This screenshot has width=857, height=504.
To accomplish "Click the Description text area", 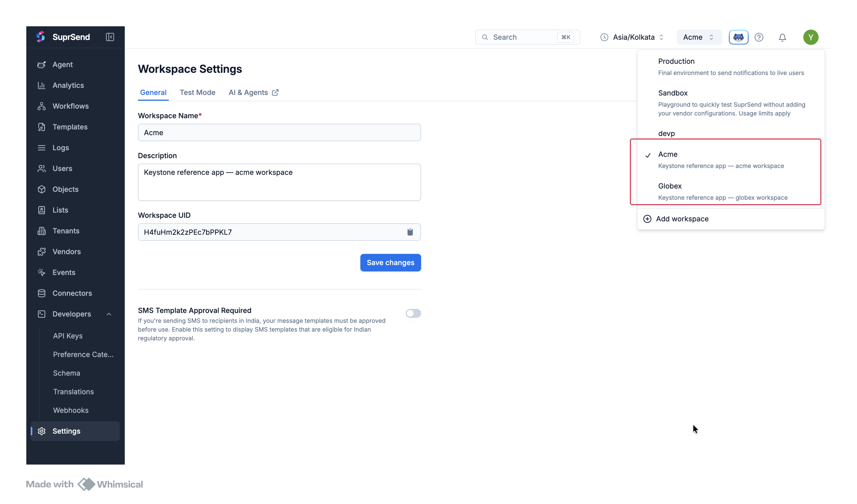I will (x=279, y=182).
